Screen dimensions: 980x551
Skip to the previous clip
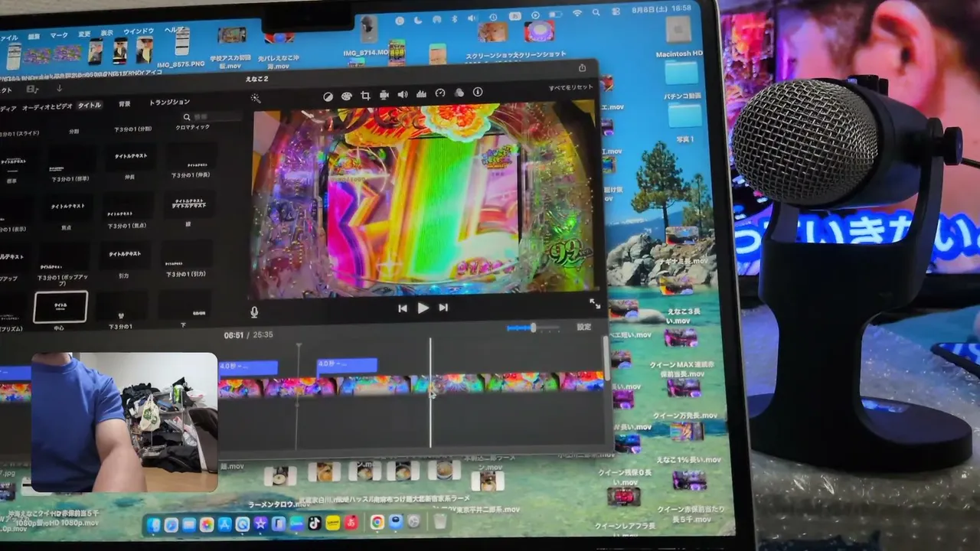pos(403,308)
